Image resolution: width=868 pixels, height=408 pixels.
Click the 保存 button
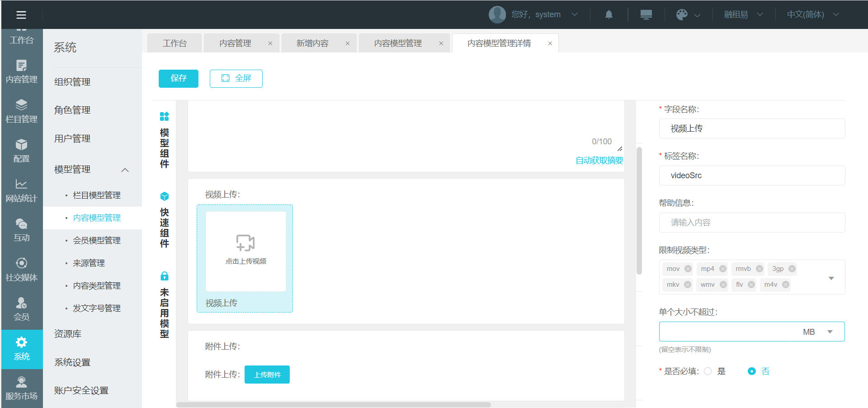pos(179,79)
